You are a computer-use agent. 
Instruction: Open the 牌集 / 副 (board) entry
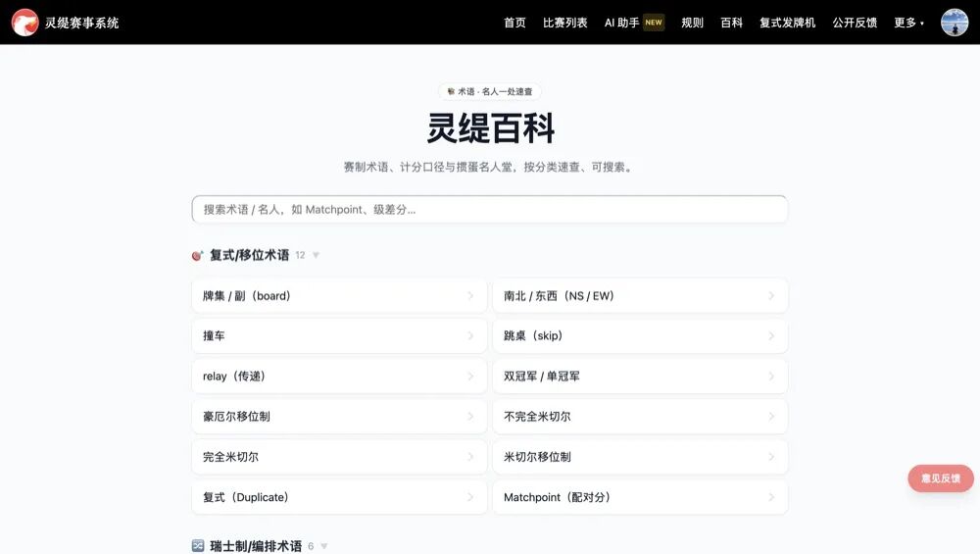coord(339,296)
